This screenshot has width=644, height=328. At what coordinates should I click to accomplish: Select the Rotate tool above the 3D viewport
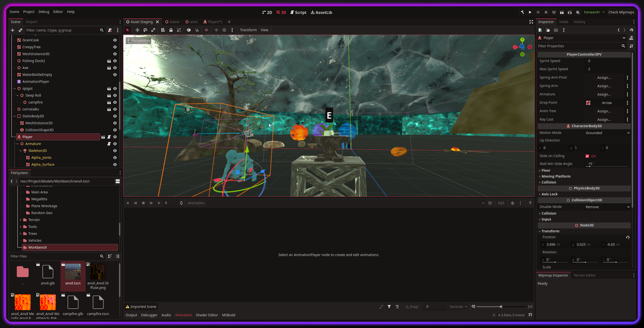(x=145, y=30)
